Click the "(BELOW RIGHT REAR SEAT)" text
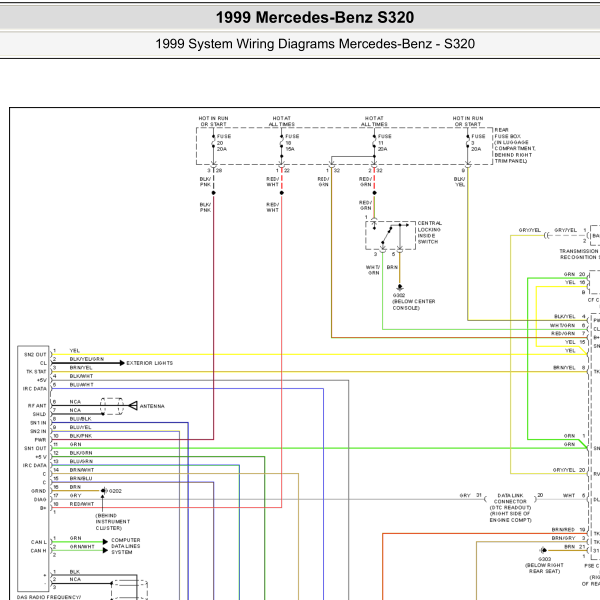 tap(544, 568)
